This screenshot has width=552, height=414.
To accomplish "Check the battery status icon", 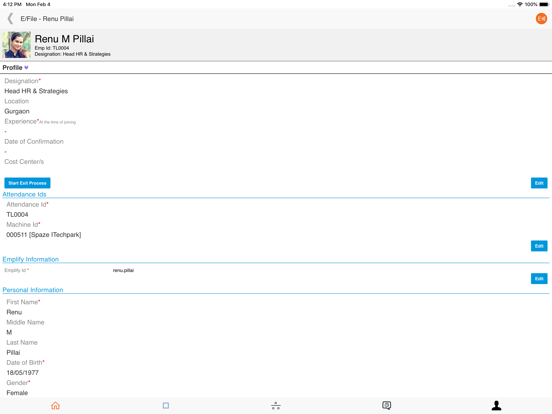I will point(544,4).
